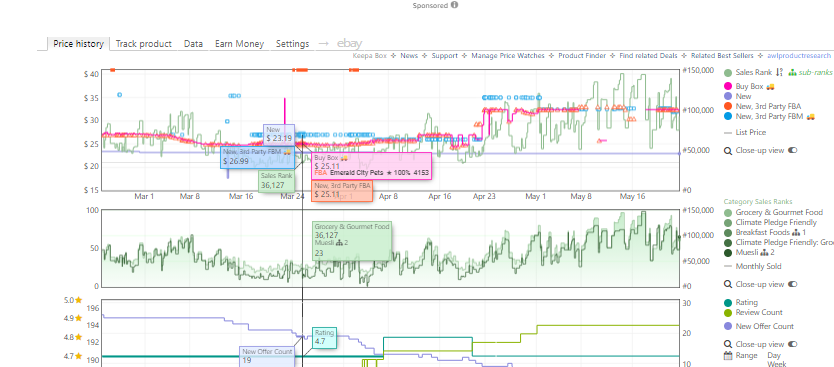Select Day range option
Viewport: 834px width, 367px height.
click(x=773, y=355)
